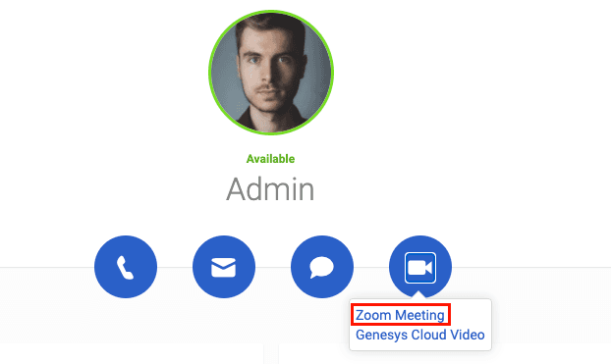Click Admin's profile photo
The height and width of the screenshot is (364, 611).
(x=271, y=73)
